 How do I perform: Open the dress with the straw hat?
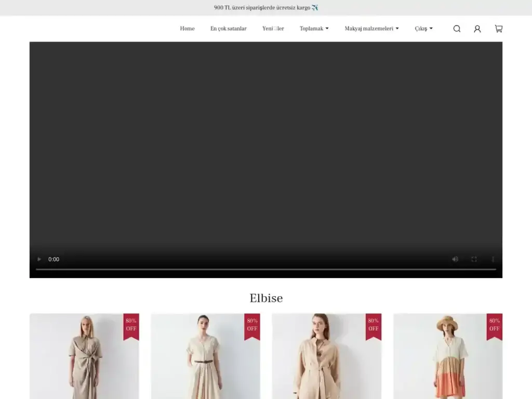[448, 358]
